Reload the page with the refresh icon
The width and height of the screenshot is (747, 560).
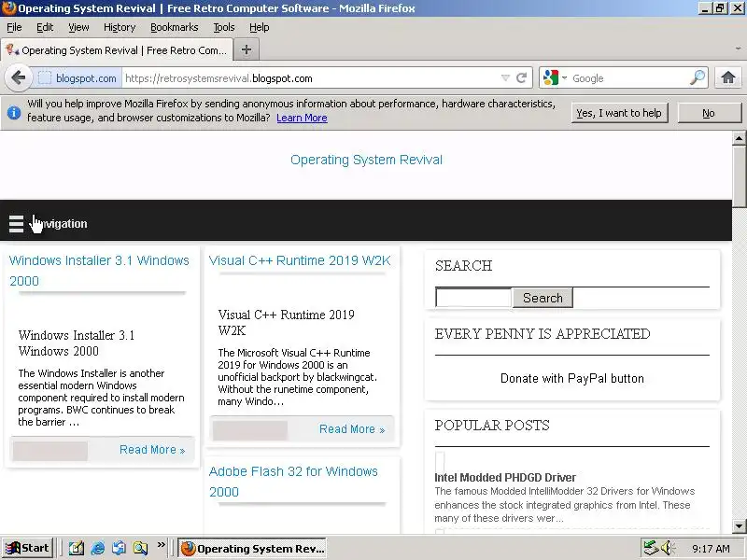[522, 77]
